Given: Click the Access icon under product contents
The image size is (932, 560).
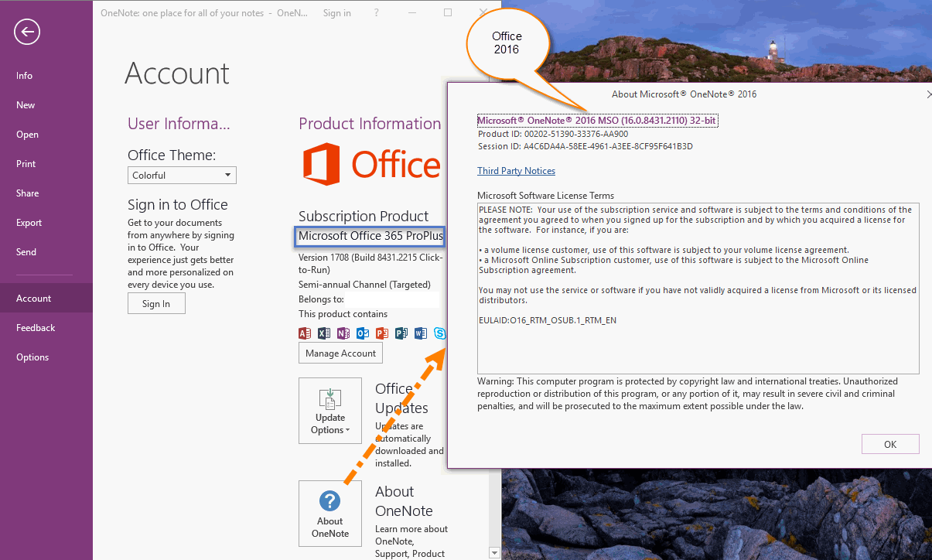Looking at the screenshot, I should [x=305, y=333].
